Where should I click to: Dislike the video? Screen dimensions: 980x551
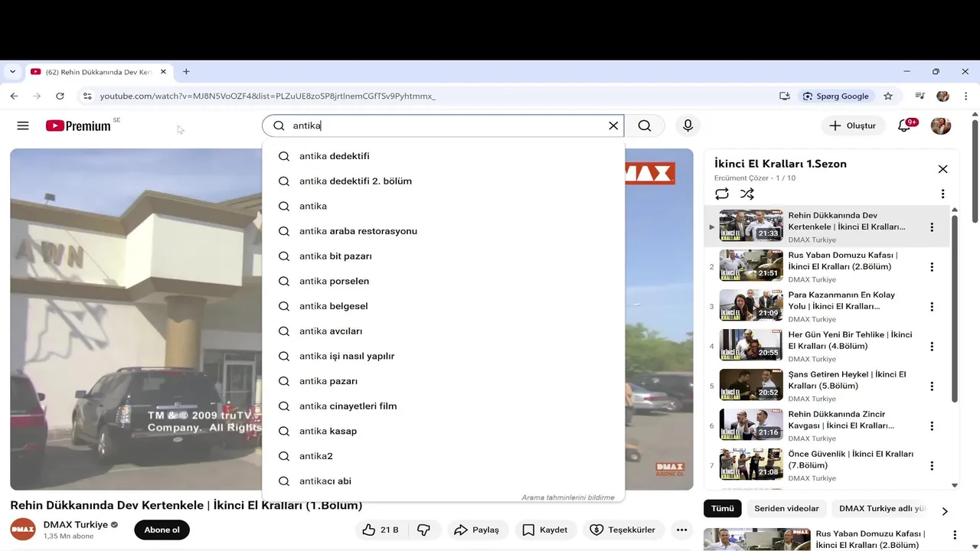(x=423, y=530)
